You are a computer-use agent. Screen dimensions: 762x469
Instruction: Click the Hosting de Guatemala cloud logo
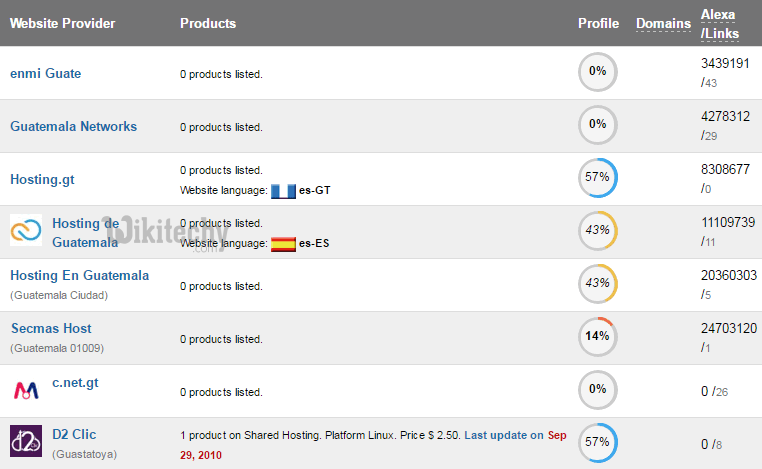(25, 232)
